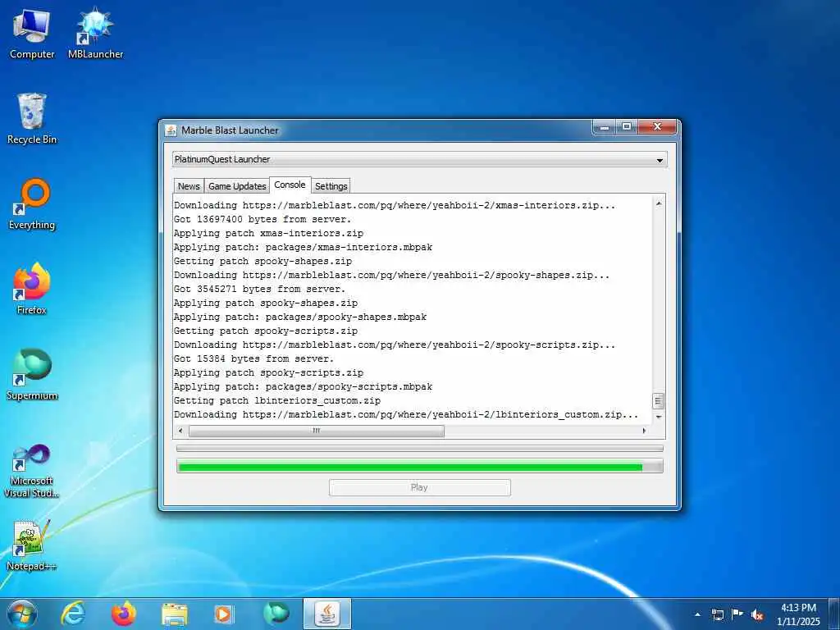Select the Microsoft Visual Studio shortcut
Viewport: 840px width, 630px height.
32,472
